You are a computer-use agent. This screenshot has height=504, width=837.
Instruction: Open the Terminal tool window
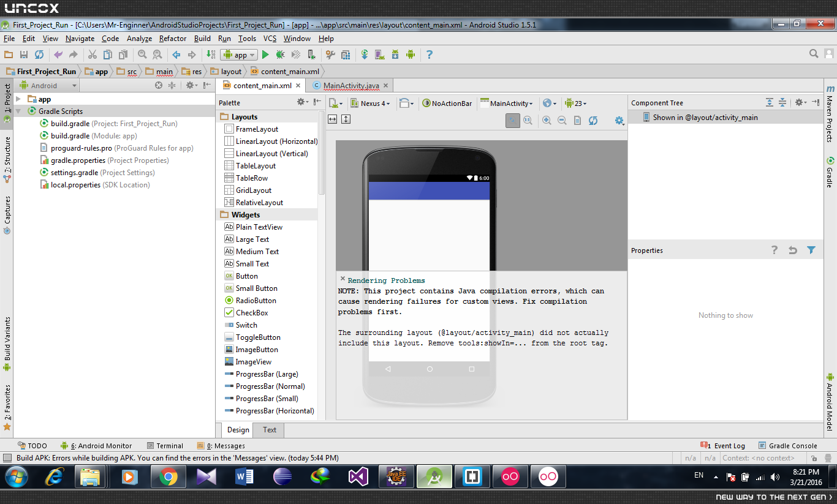165,446
